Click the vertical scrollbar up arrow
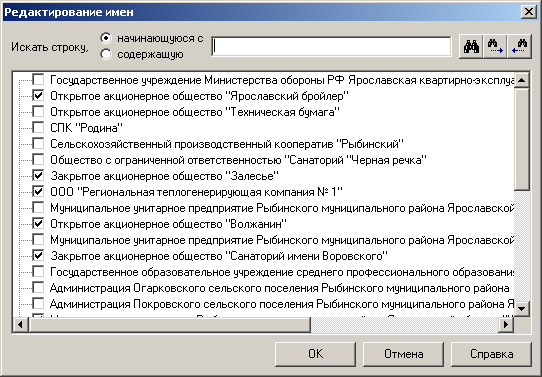Image resolution: width=542 pixels, height=377 pixels. tap(522, 80)
